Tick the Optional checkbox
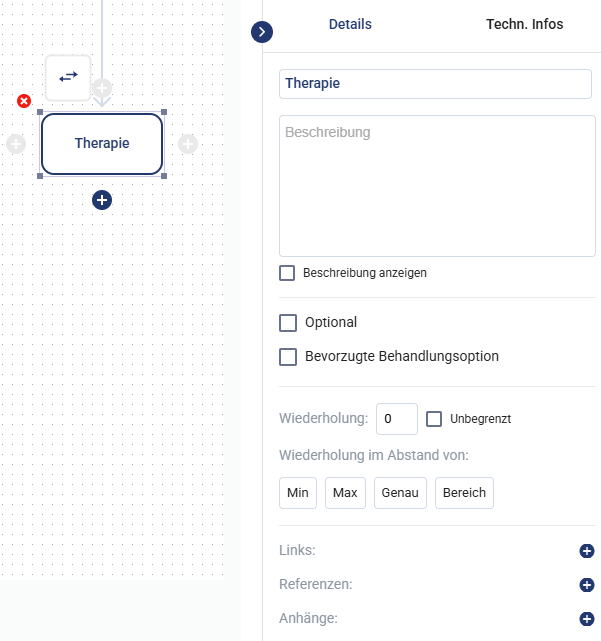601x641 pixels. [x=288, y=323]
